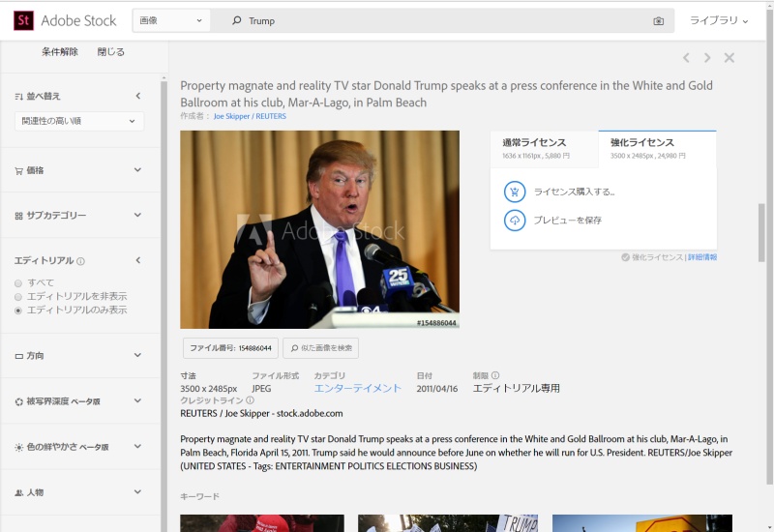Collapse the 並べ替え section chevron
This screenshot has width=774, height=532.
click(x=137, y=96)
